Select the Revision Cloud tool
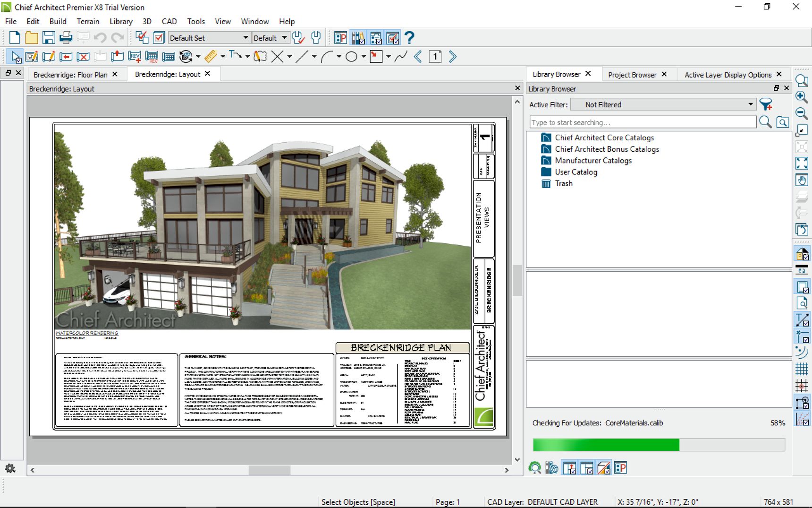812x508 pixels. [260, 57]
